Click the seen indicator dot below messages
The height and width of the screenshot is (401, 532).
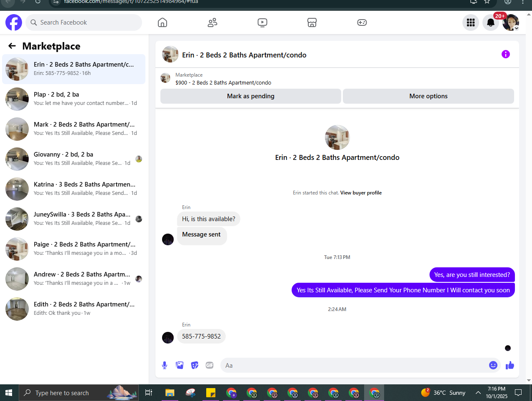(508, 348)
